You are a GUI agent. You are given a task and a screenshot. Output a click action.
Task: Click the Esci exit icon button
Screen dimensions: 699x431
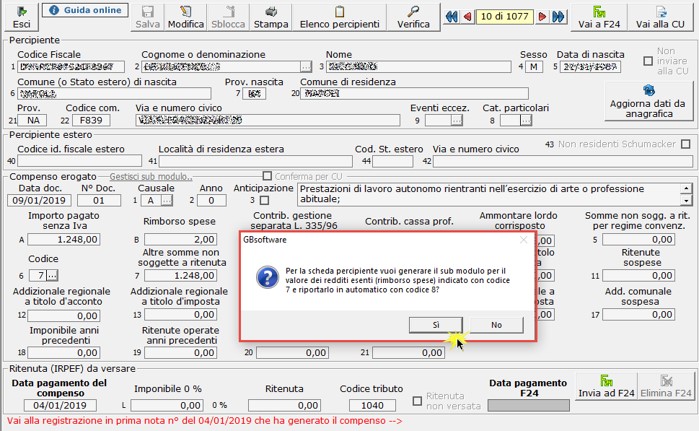(22, 16)
